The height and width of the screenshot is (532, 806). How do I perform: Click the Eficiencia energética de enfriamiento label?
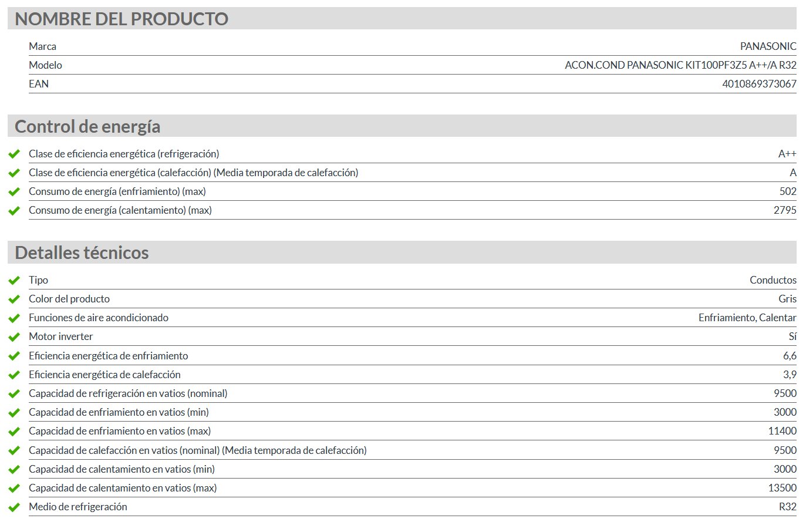coord(109,356)
